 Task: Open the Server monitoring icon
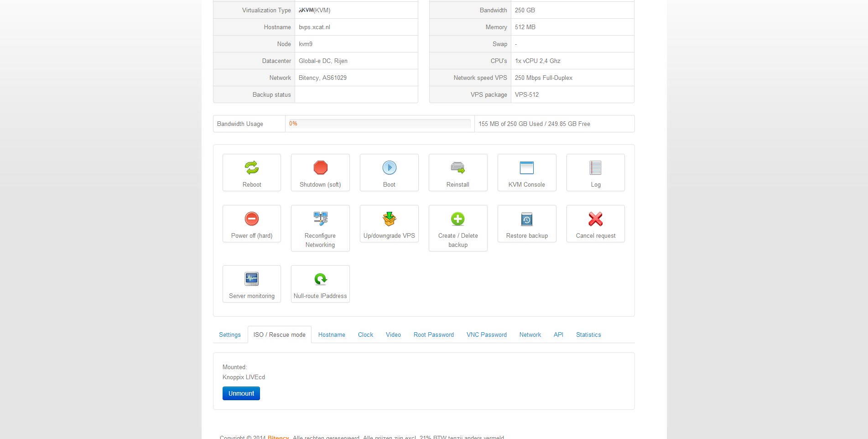point(252,279)
